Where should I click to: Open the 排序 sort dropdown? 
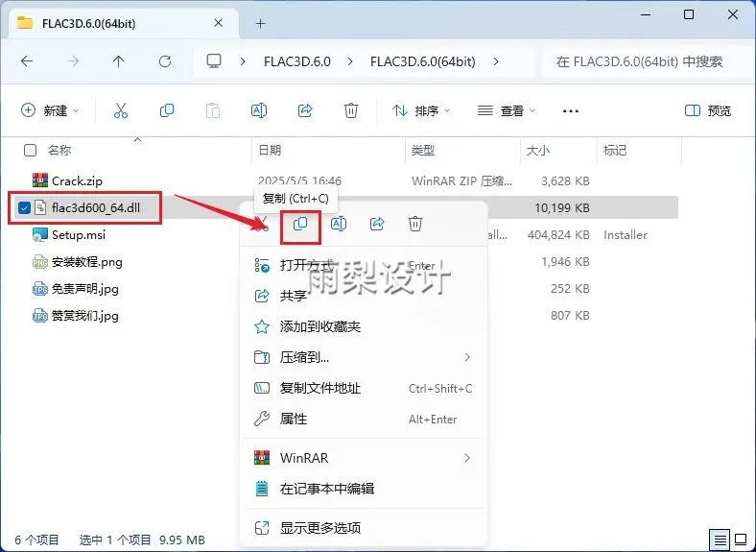[421, 110]
